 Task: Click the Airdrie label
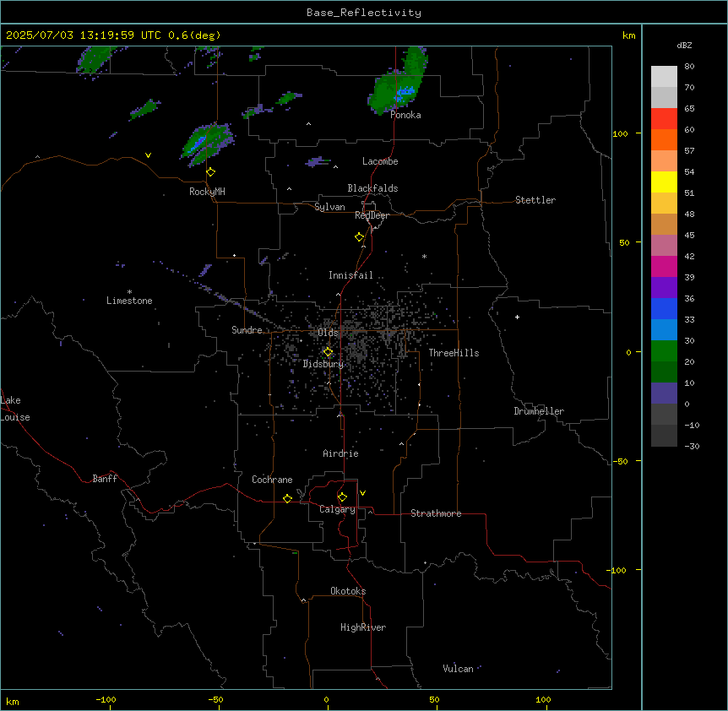[x=340, y=453]
